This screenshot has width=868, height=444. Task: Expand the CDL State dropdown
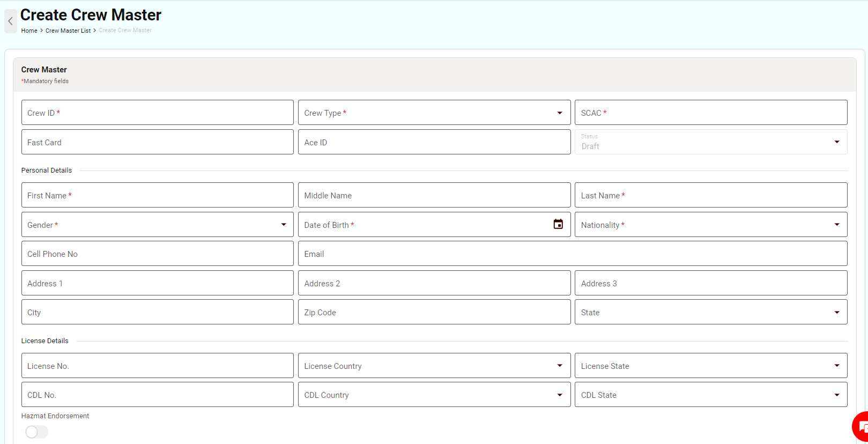tap(711, 395)
